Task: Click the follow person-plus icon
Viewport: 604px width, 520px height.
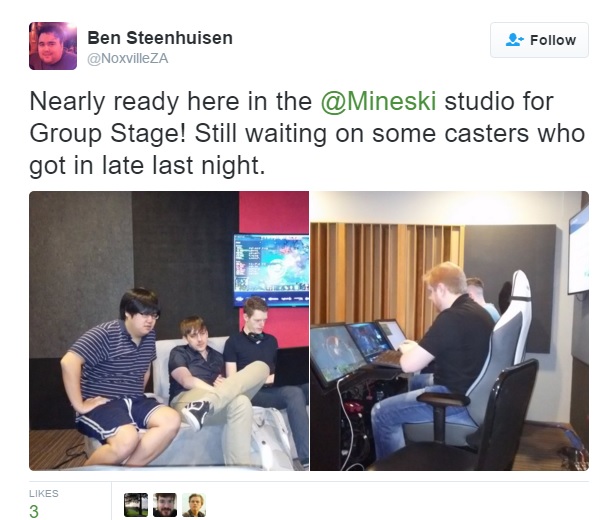Action: (514, 40)
